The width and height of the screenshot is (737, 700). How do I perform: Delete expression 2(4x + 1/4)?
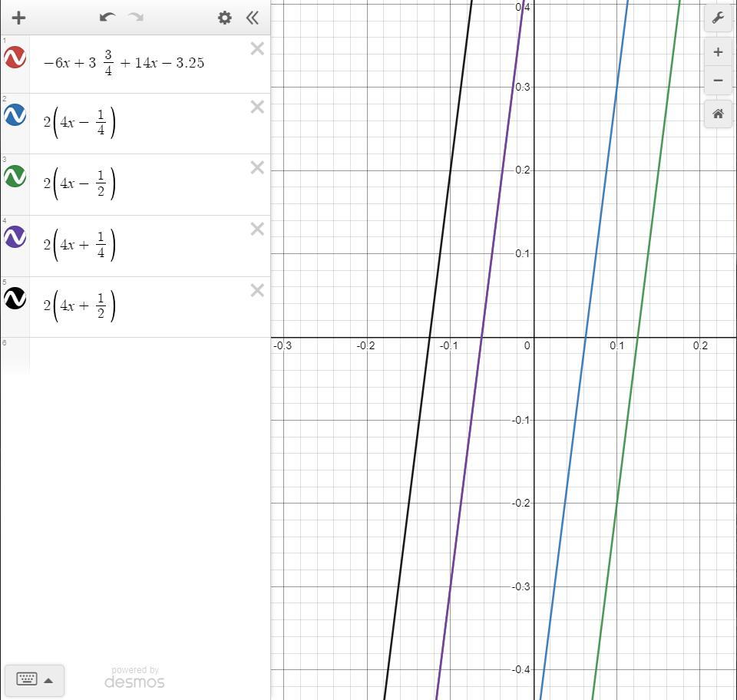257,229
